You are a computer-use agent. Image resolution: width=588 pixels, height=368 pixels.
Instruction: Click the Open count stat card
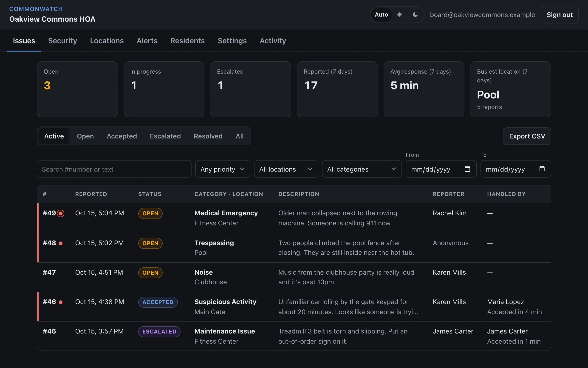pyautogui.click(x=77, y=89)
